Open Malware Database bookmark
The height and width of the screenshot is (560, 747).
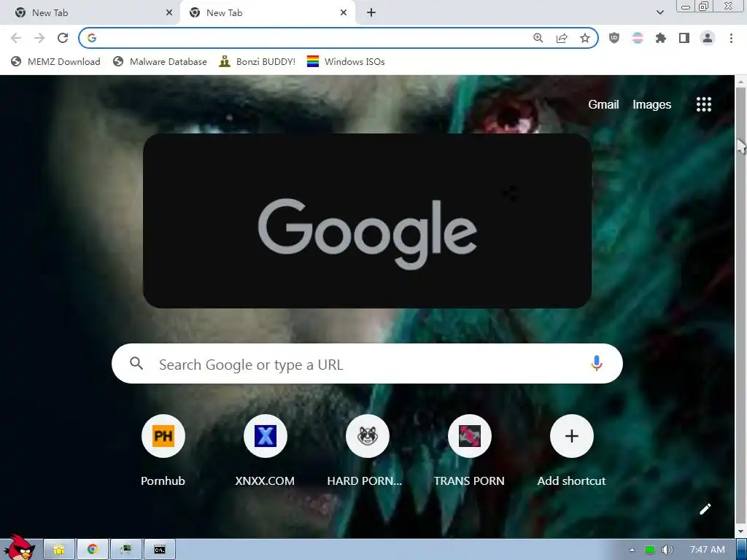(160, 61)
